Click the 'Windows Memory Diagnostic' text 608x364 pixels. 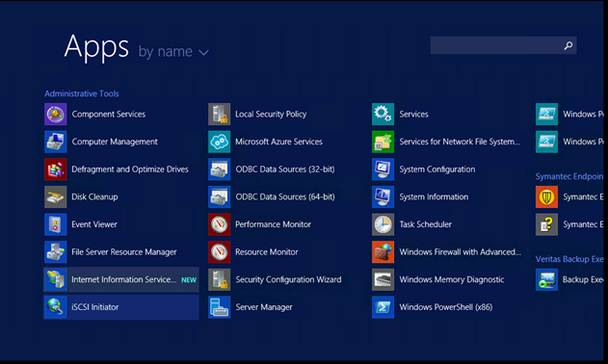452,279
